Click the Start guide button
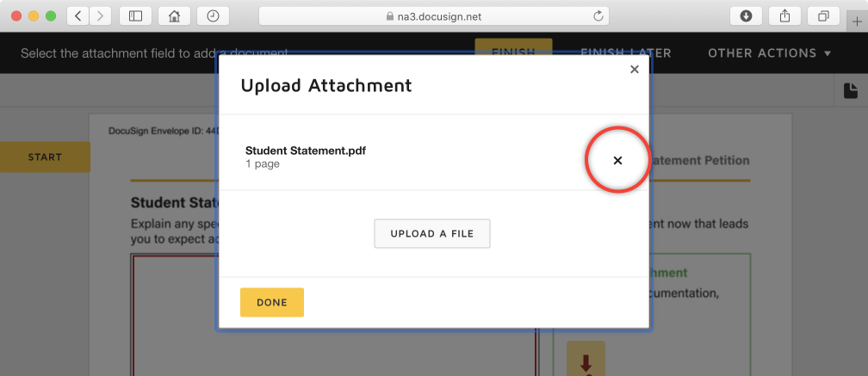The width and height of the screenshot is (868, 376). click(x=45, y=157)
